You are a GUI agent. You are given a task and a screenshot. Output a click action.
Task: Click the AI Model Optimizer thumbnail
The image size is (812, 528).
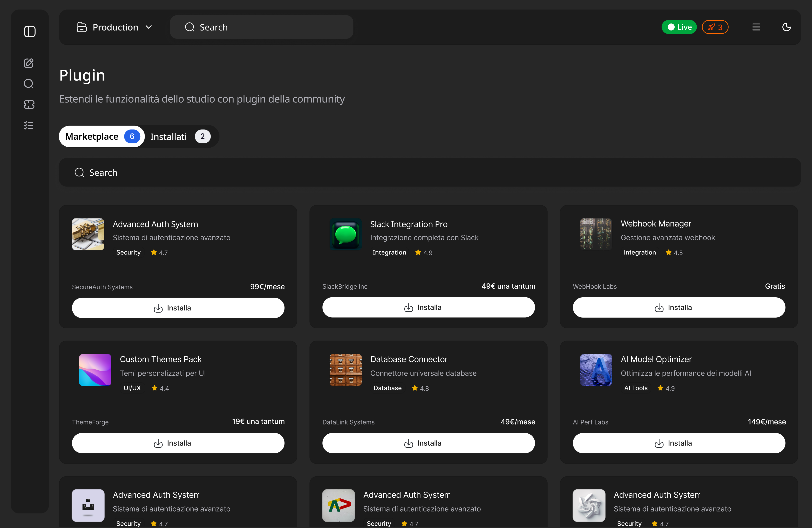click(596, 370)
